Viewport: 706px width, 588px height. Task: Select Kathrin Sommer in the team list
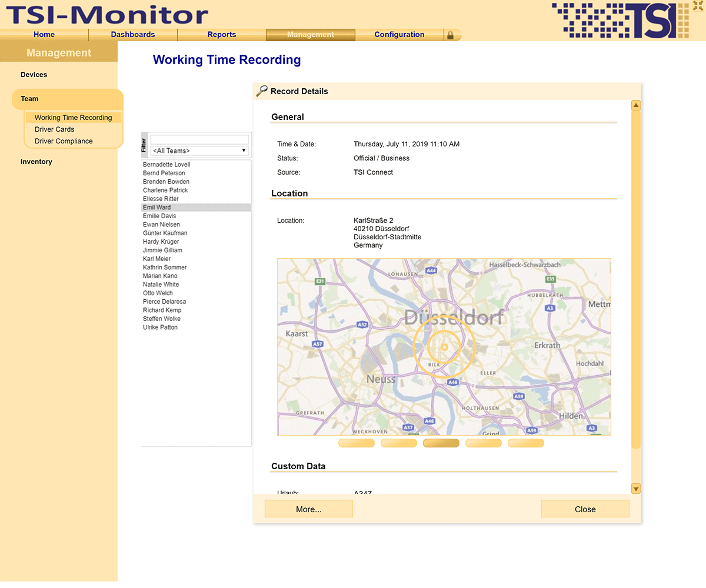[197, 268]
